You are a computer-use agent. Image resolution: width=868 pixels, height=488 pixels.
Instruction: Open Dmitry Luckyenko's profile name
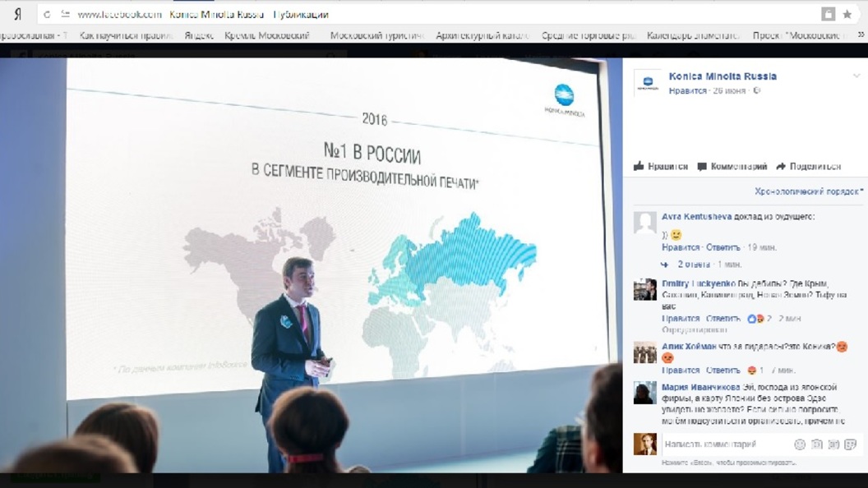[699, 283]
